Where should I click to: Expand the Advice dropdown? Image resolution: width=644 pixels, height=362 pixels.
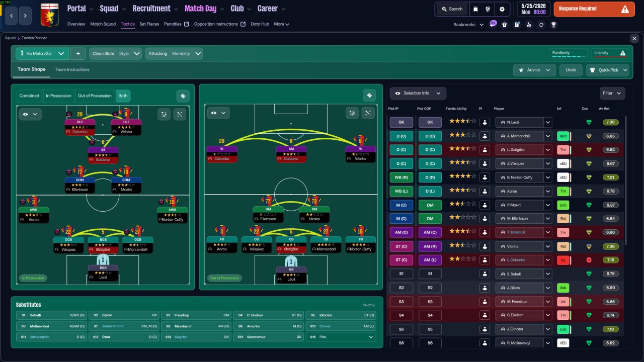click(534, 70)
